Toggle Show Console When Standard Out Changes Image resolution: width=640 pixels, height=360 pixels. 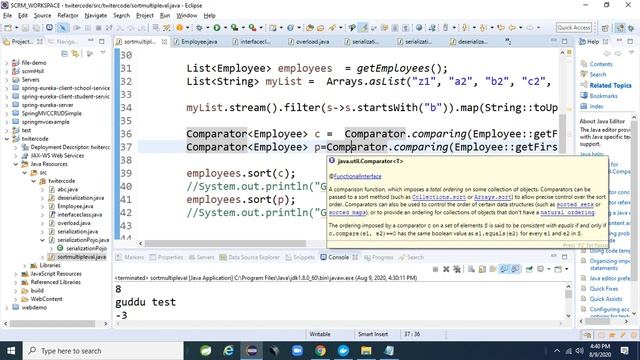504,269
